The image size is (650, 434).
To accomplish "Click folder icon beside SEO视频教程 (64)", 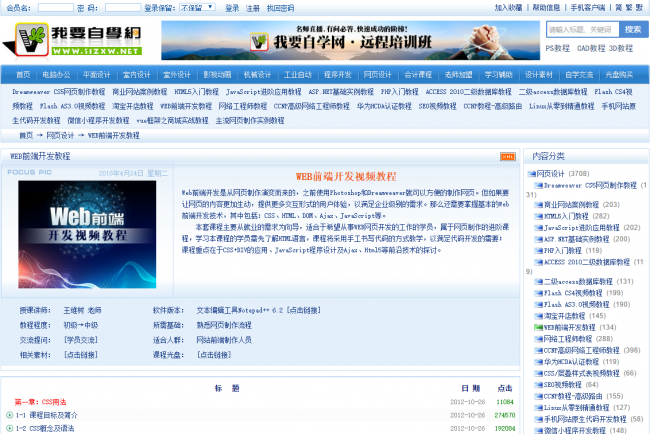I will click(538, 385).
